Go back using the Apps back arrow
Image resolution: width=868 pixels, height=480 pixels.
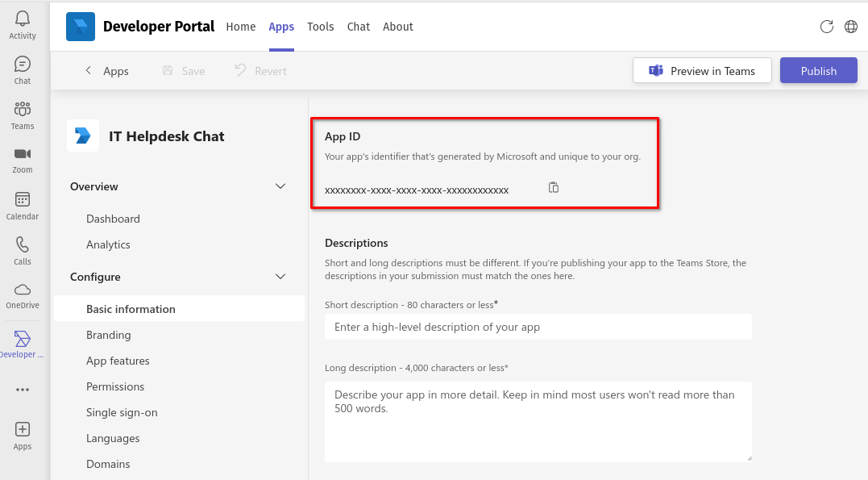tap(88, 70)
